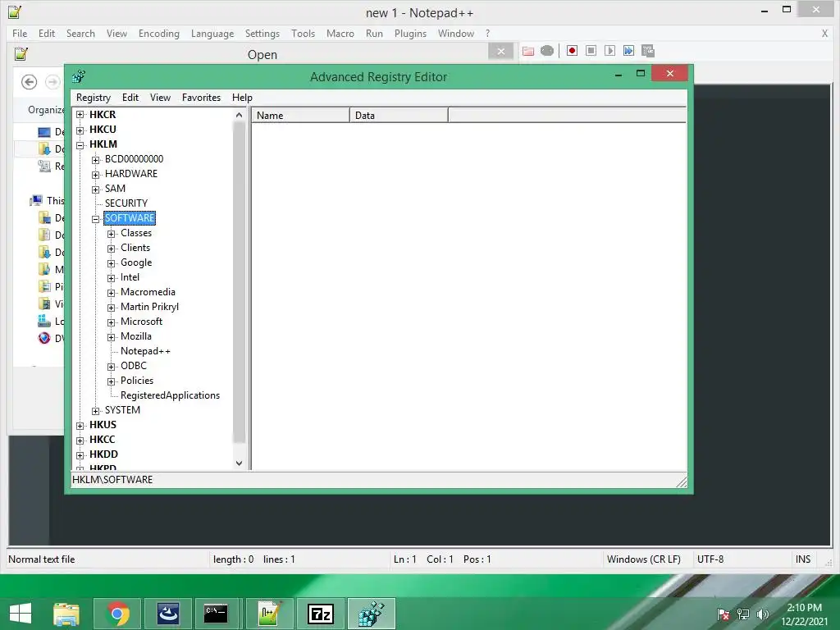Open Notepad++ Plugins menu
The height and width of the screenshot is (630, 840).
tap(410, 33)
